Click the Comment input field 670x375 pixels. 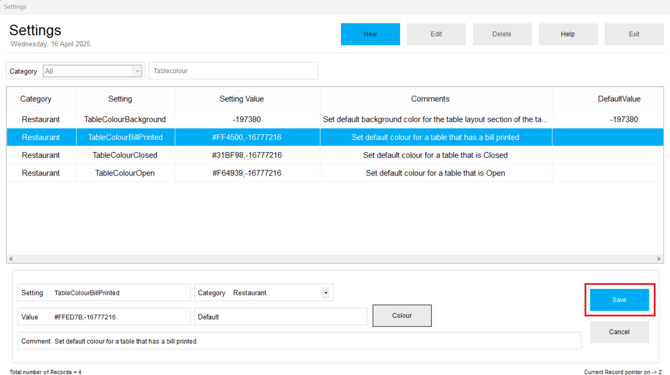tap(299, 341)
